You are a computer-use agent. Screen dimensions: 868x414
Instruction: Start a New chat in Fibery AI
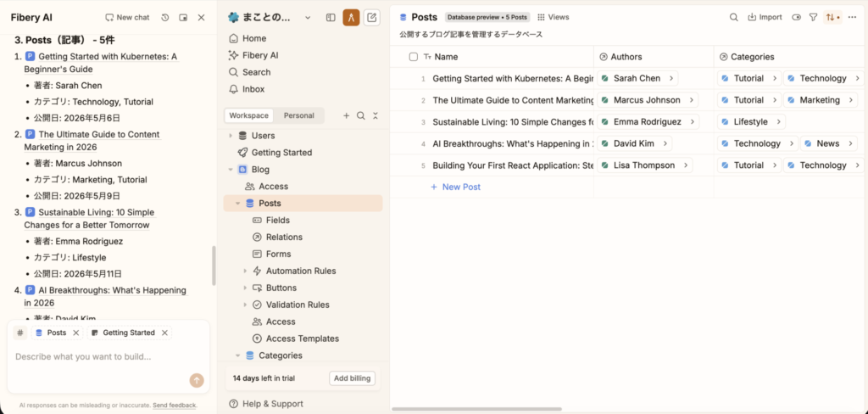(x=127, y=17)
